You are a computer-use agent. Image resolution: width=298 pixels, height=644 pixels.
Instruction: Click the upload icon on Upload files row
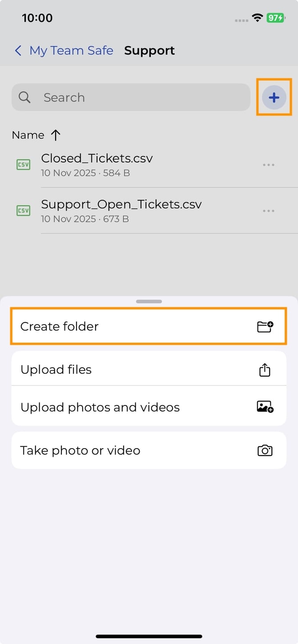point(265,369)
